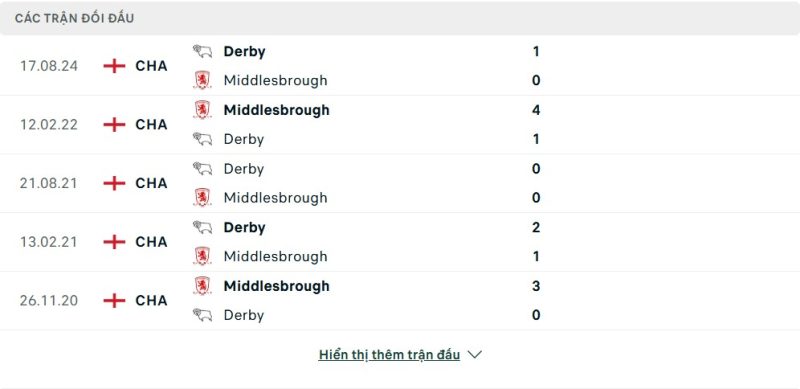Image resolution: width=800 pixels, height=389 pixels.
Task: Click Derby crest in 17.08.24 match
Action: coord(202,52)
